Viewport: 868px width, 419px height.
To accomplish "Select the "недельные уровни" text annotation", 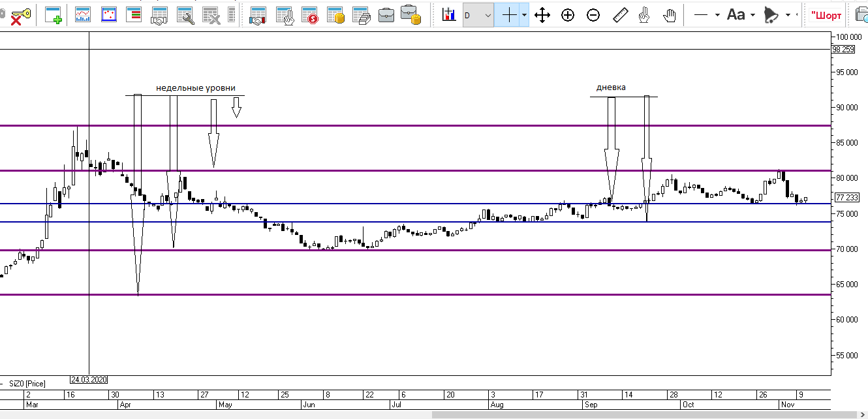I will click(x=196, y=87).
